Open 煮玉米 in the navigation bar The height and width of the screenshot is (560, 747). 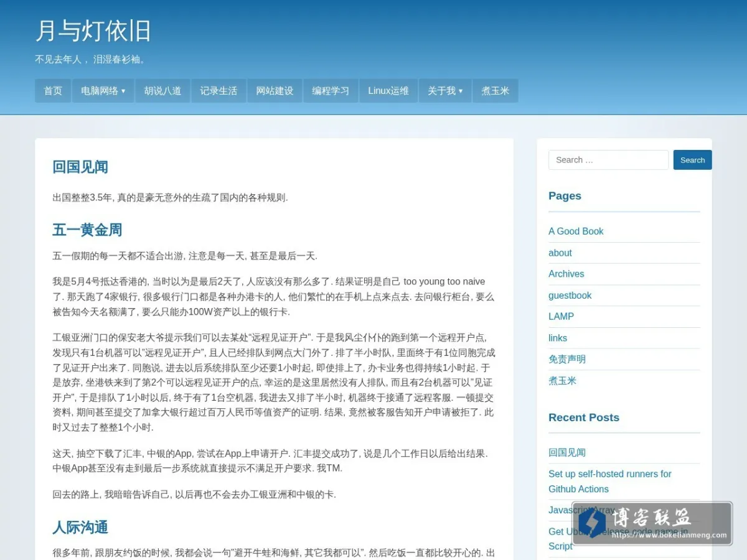click(495, 91)
